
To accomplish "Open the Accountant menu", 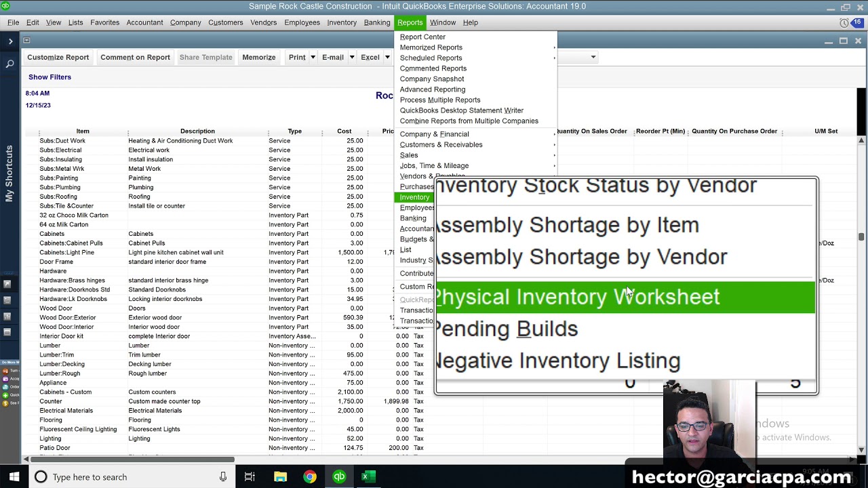I will point(144,22).
